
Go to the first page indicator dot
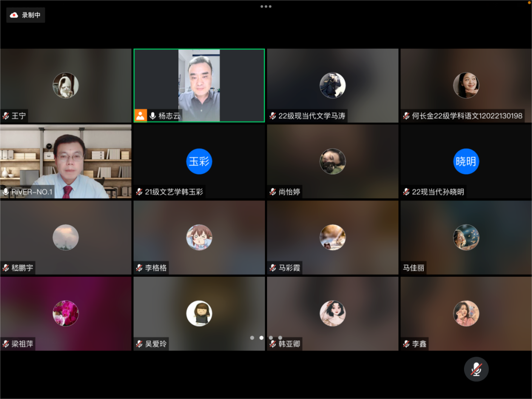tap(252, 338)
